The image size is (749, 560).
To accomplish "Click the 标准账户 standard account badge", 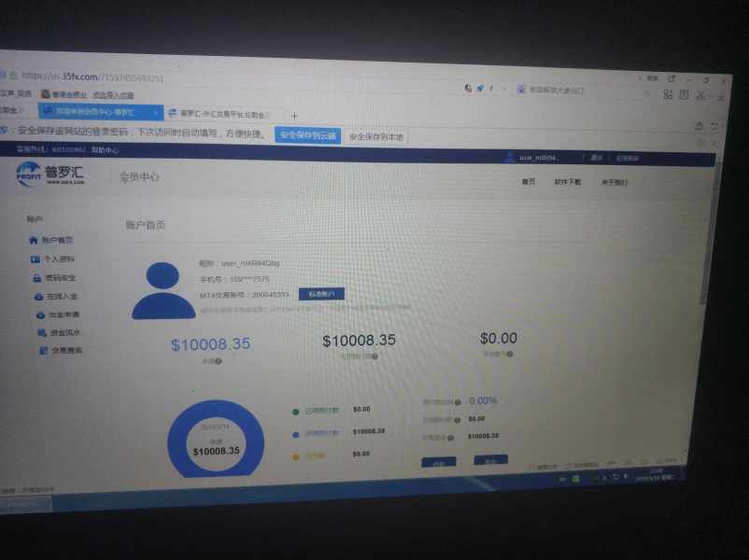I will (320, 294).
